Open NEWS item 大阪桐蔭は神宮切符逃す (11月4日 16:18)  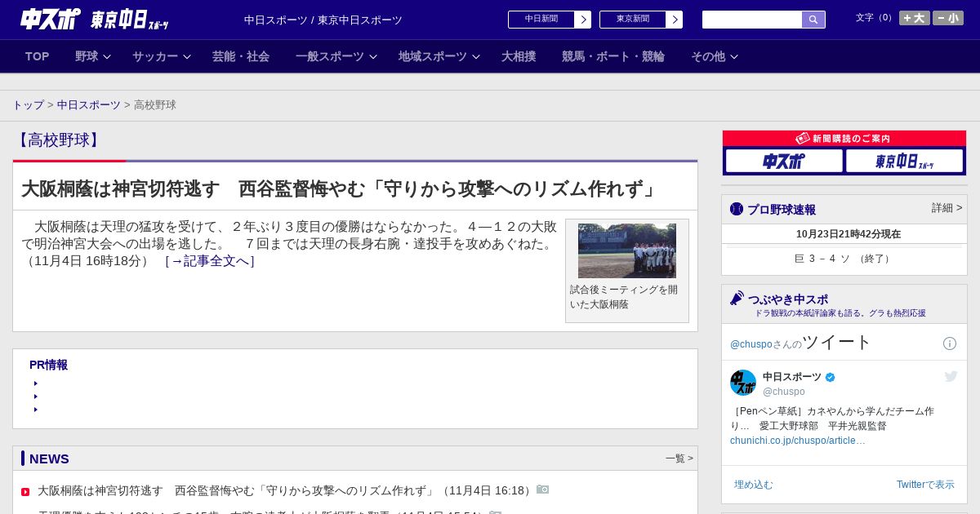pyautogui.click(x=287, y=490)
